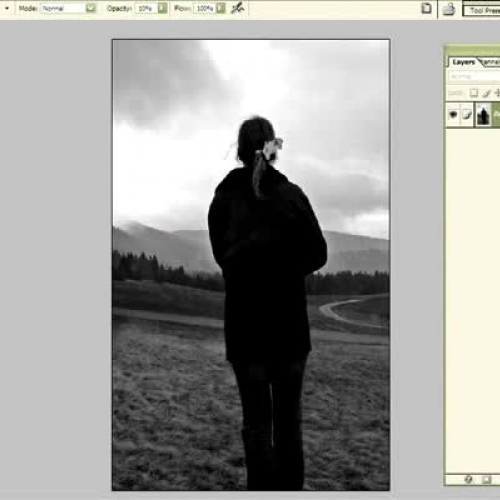Click the photo canvas of the standing figure

coord(251,265)
